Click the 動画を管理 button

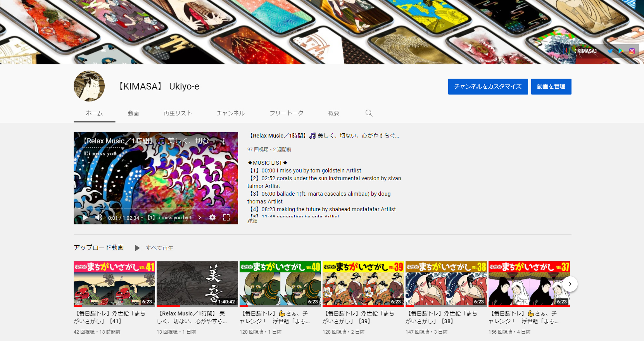point(551,86)
